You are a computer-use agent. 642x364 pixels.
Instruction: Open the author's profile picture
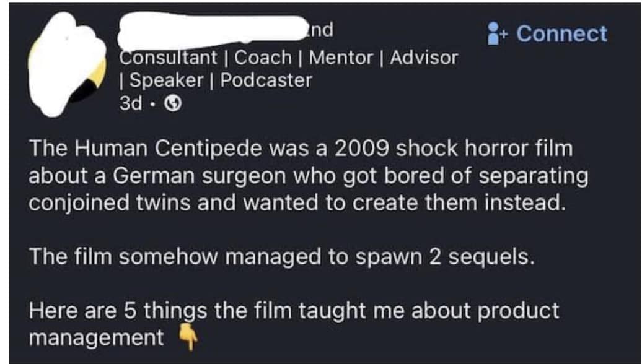(x=68, y=64)
